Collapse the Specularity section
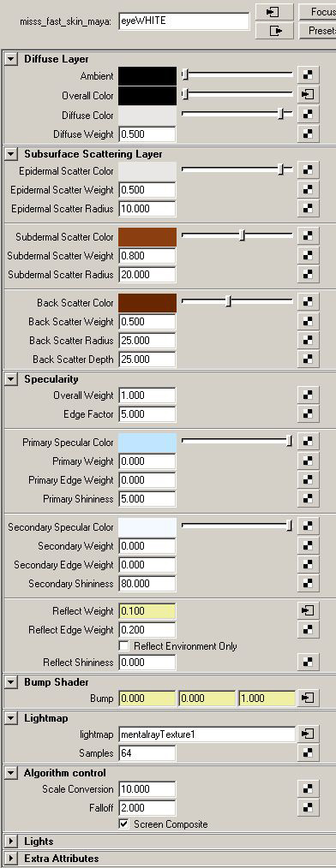 pyautogui.click(x=11, y=379)
